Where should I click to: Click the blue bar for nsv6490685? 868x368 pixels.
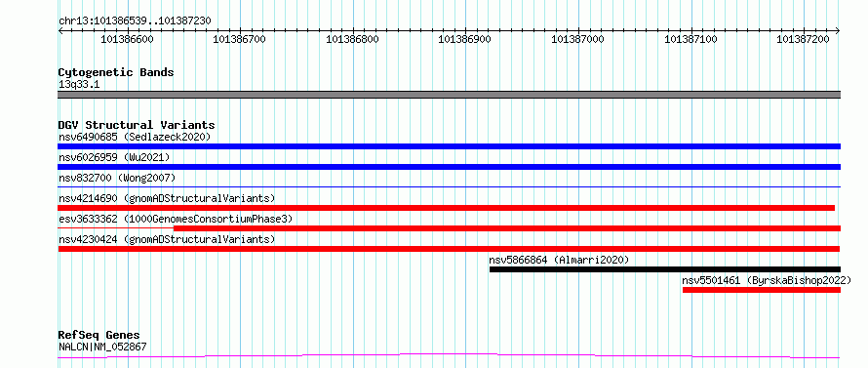click(x=449, y=146)
